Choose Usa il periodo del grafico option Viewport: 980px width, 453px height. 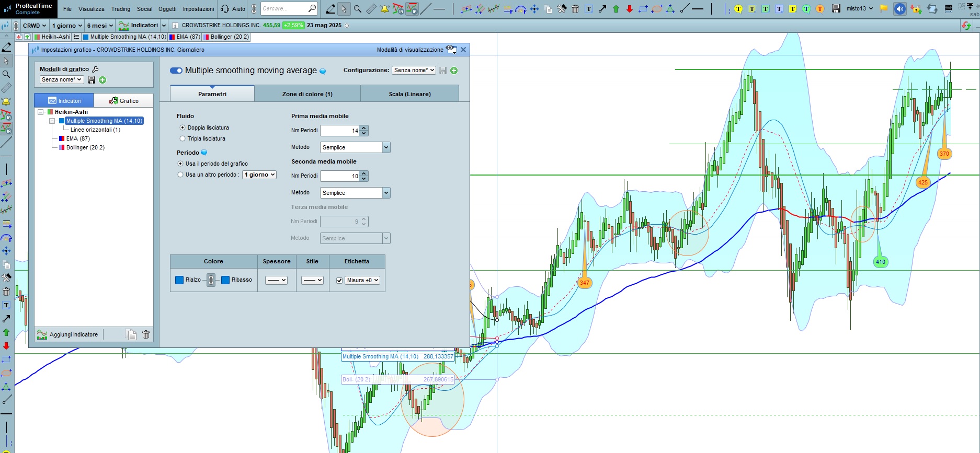(x=180, y=164)
